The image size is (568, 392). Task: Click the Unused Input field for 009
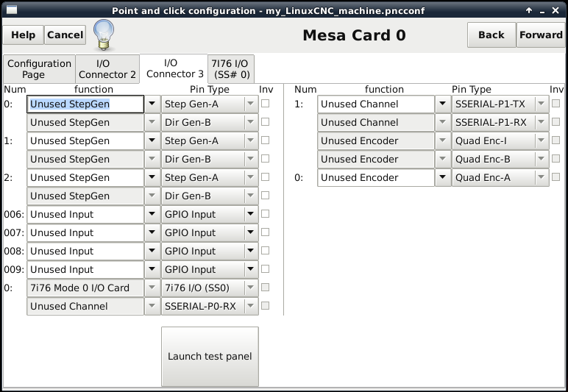point(85,270)
